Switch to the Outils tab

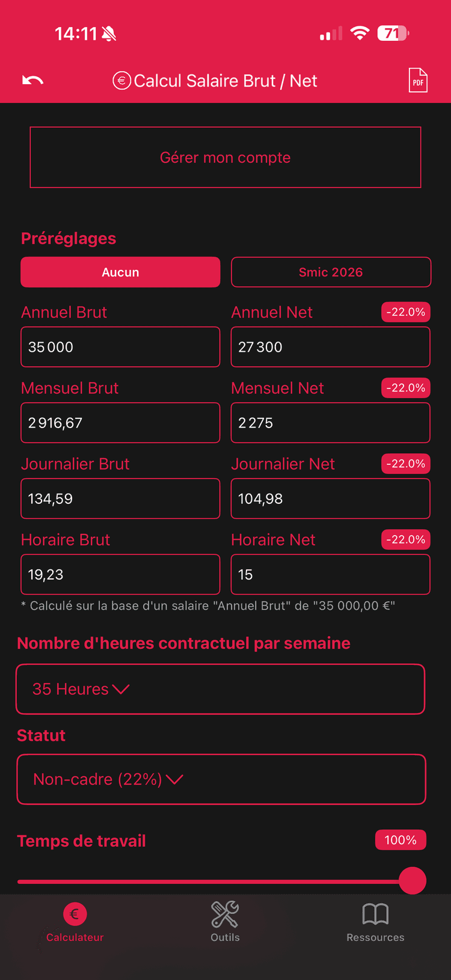coord(225,923)
